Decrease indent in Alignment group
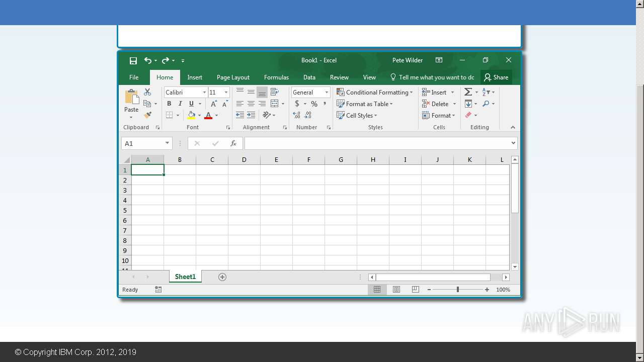Image resolution: width=644 pixels, height=362 pixels. 240,115
